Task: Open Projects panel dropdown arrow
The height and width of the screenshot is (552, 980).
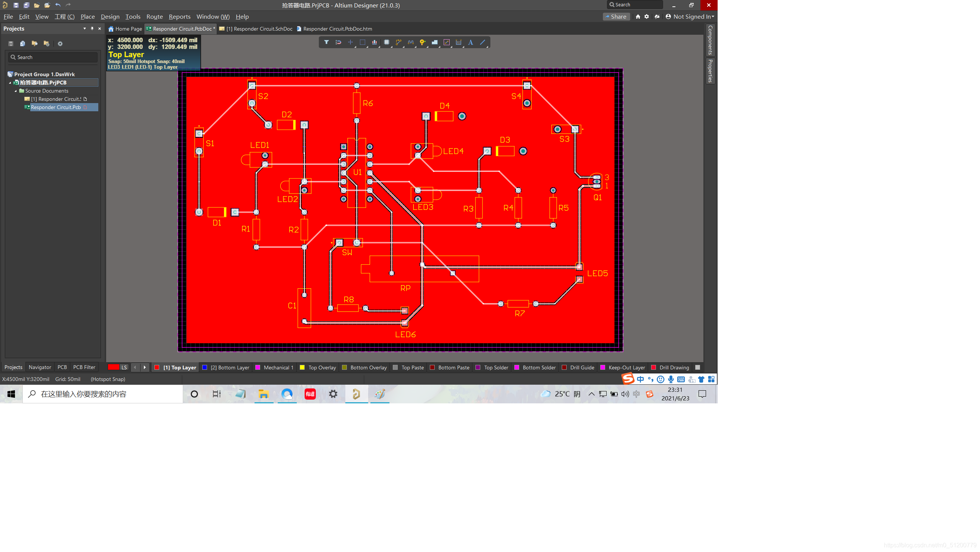Action: (x=84, y=28)
